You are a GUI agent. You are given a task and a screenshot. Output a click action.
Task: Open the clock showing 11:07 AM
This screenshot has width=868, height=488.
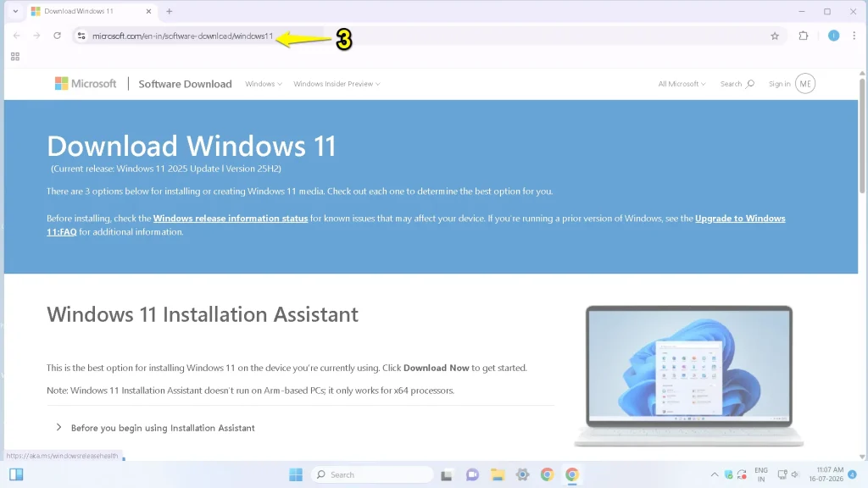point(826,474)
